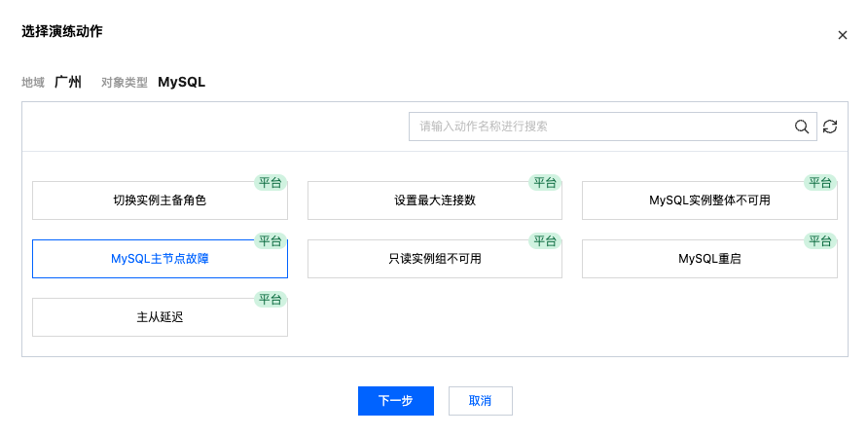This screenshot has height=436, width=868.
Task: Click the 平台 tag on 设置最大连接数
Action: [x=544, y=182]
